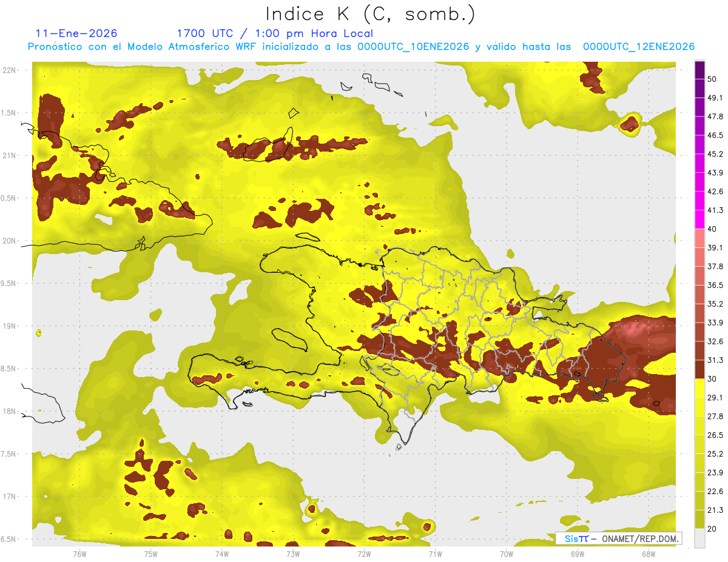Click colorbar value "50"
Viewport: 728px width, 562px height.
pos(712,79)
